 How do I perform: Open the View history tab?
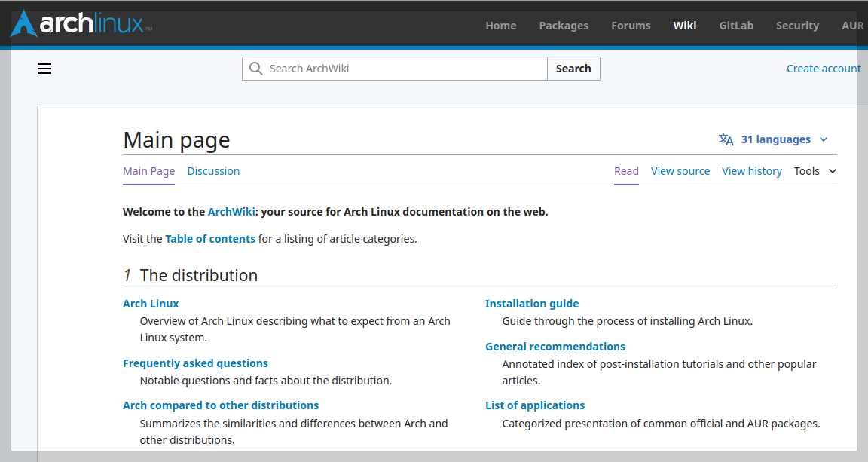point(752,171)
